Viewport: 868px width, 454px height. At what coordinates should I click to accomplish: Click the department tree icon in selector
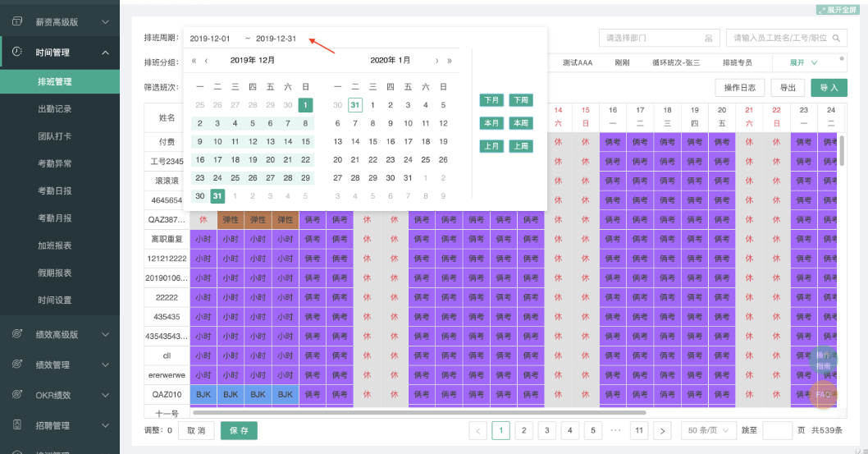[709, 39]
